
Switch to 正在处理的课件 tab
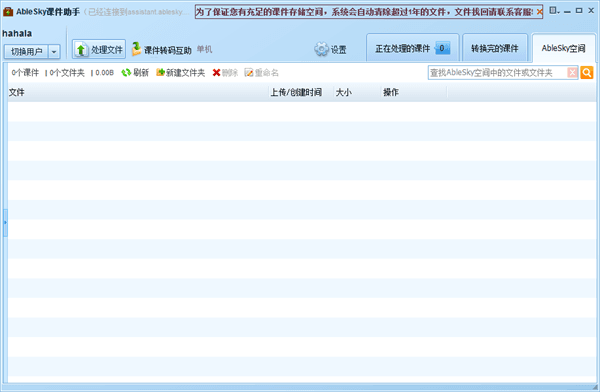tap(412, 49)
